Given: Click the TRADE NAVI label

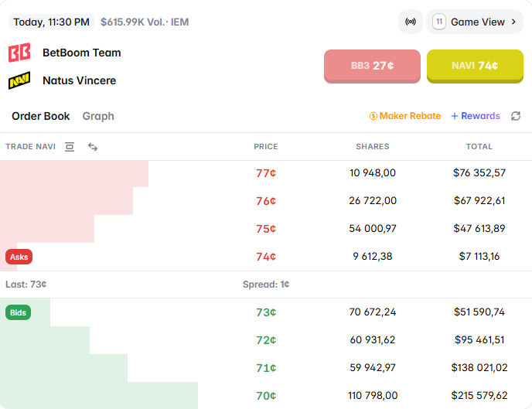Looking at the screenshot, I should pyautogui.click(x=30, y=146).
